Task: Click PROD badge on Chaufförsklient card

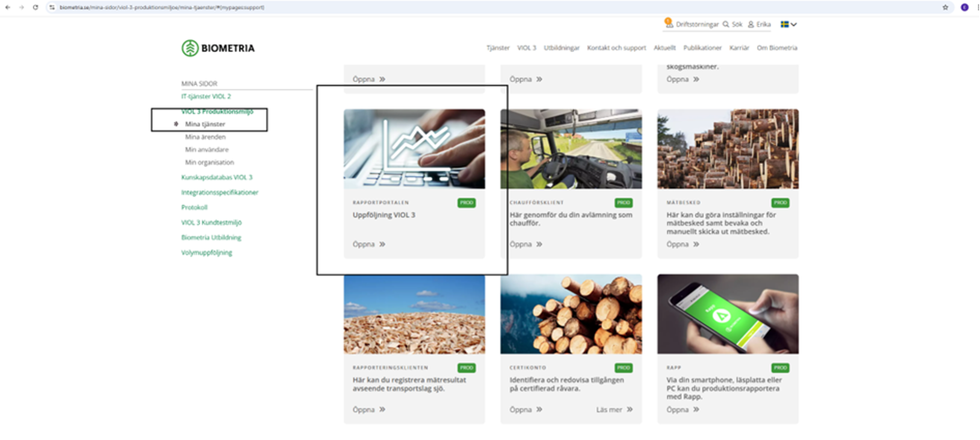Action: (x=623, y=203)
